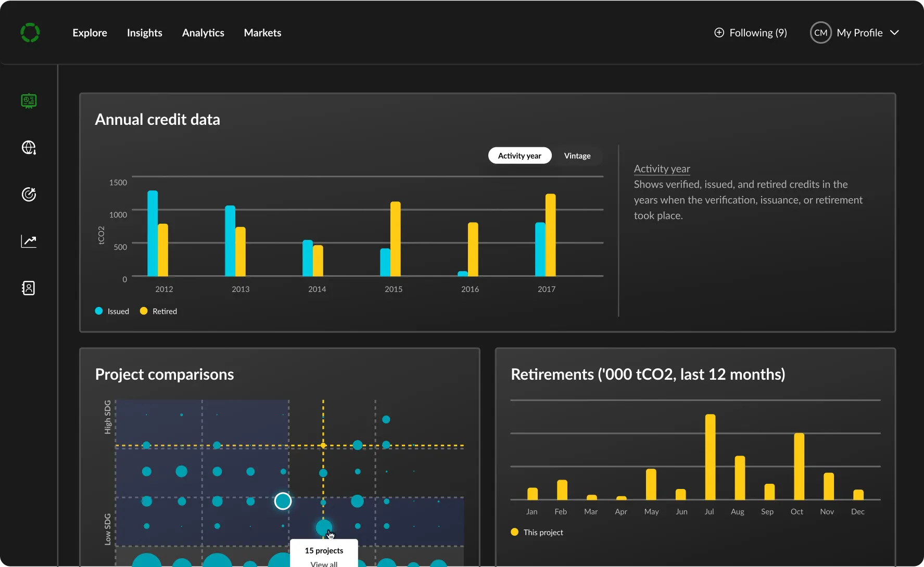Switch chart to Vintage view
924x567 pixels.
tap(577, 156)
